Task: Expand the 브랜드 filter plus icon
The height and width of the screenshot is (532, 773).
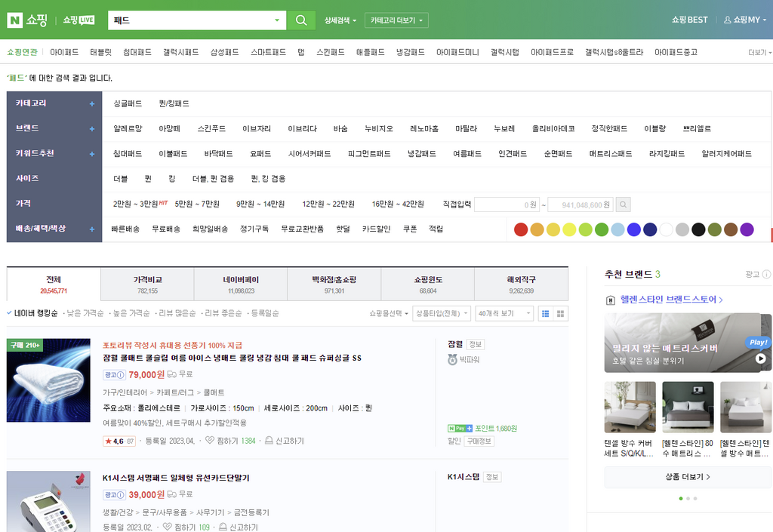Action: pyautogui.click(x=91, y=129)
